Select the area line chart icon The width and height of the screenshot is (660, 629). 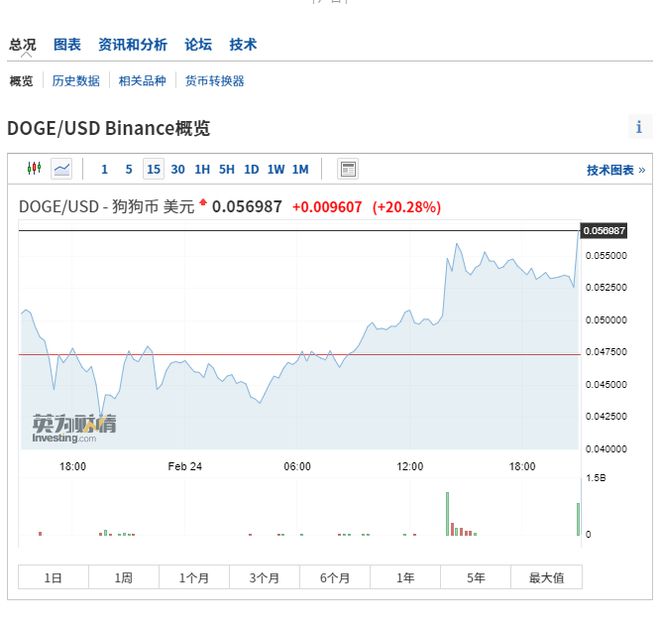tap(62, 169)
